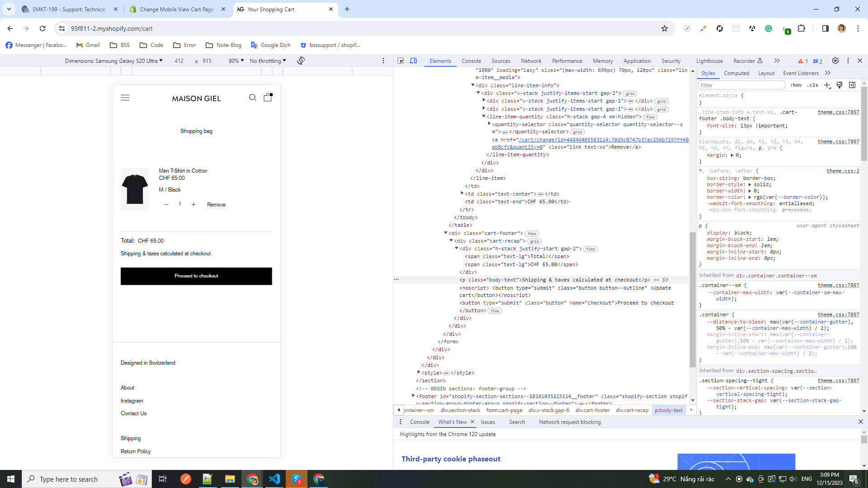Open the No throttling dropdown
The width and height of the screenshot is (868, 488).
click(x=268, y=61)
